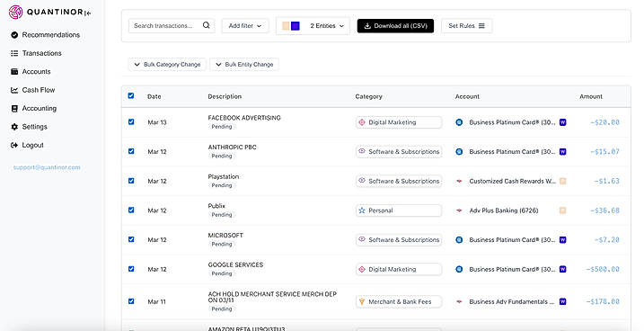Collapse sidebar using arrow icon beside Quantinor
This screenshot has width=644, height=331.
tap(87, 13)
